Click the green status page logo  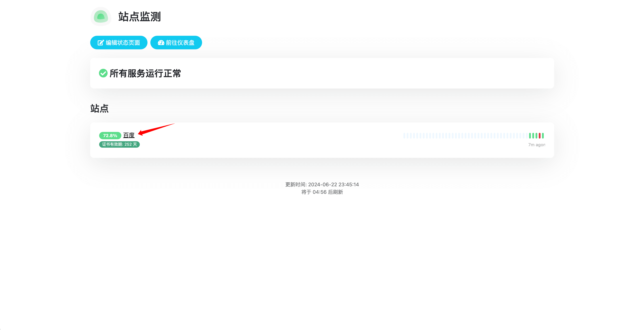[x=101, y=16]
